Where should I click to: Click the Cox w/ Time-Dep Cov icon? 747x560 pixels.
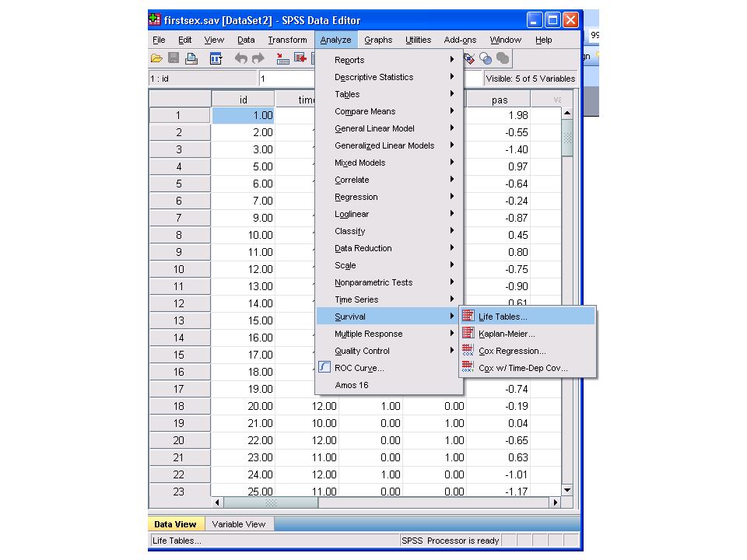pos(468,367)
